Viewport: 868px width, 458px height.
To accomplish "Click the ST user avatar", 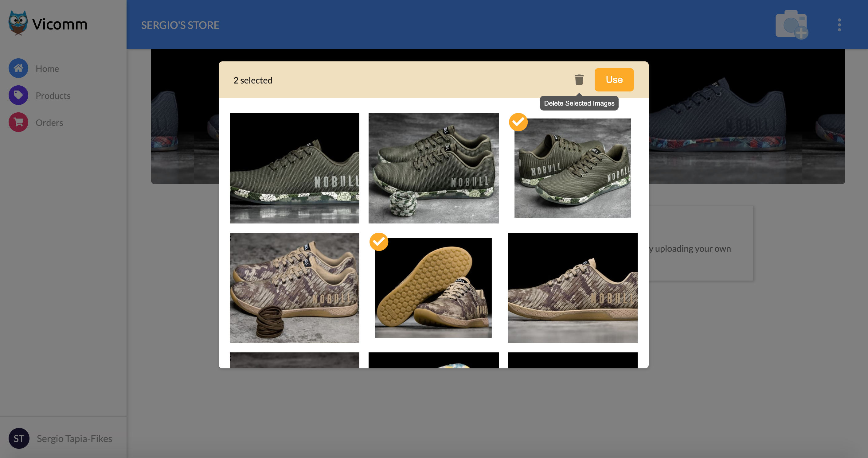I will click(19, 438).
